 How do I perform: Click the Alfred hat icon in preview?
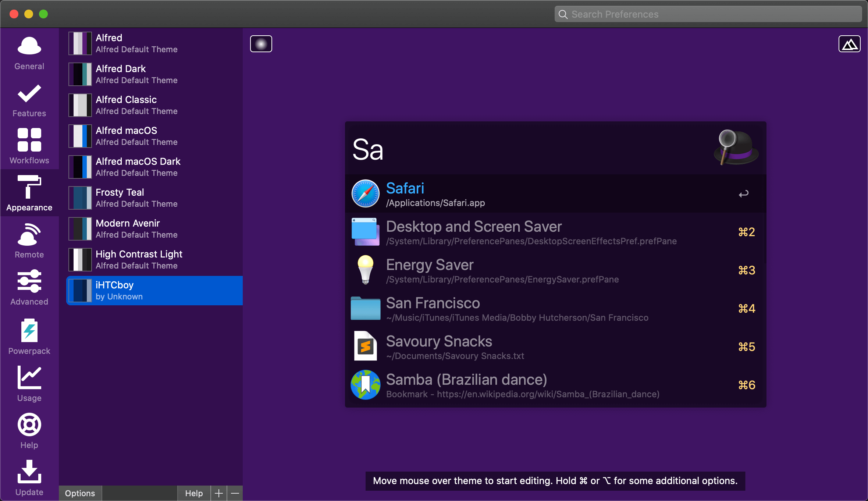point(736,147)
